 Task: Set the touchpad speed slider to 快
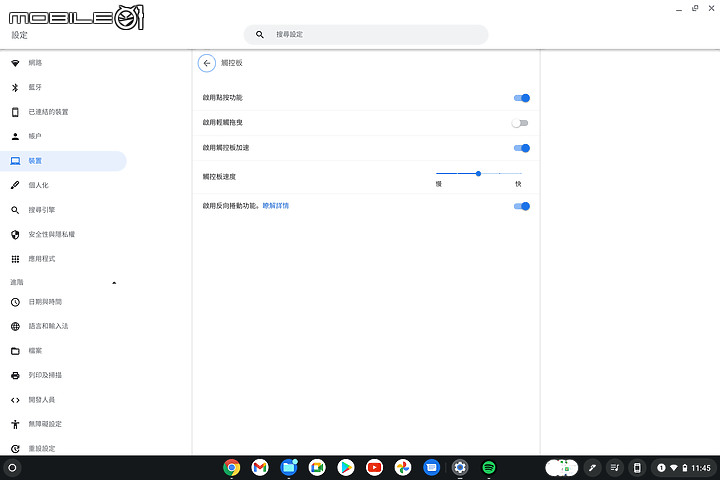[521, 174]
